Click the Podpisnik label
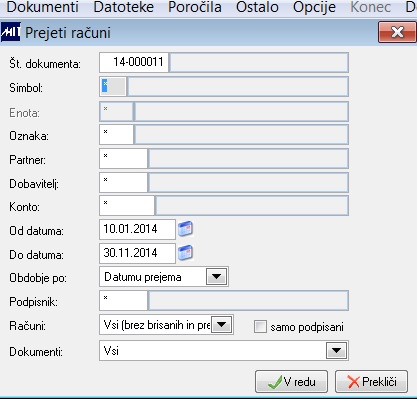This screenshot has width=417, height=399. 33,302
